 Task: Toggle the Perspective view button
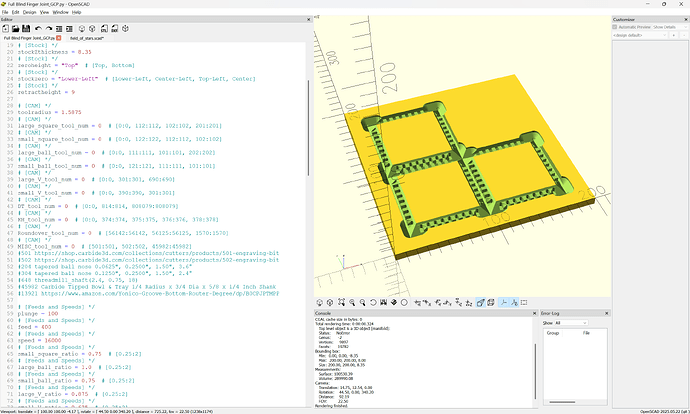[481, 303]
